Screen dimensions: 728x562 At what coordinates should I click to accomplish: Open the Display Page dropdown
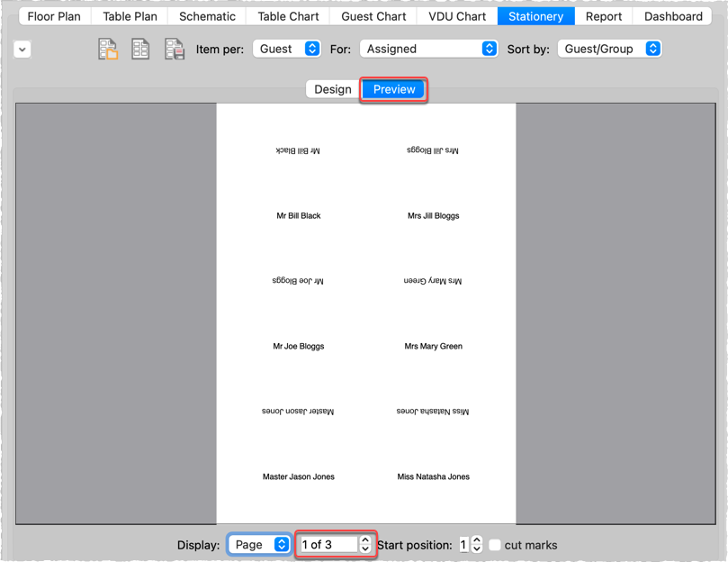259,545
